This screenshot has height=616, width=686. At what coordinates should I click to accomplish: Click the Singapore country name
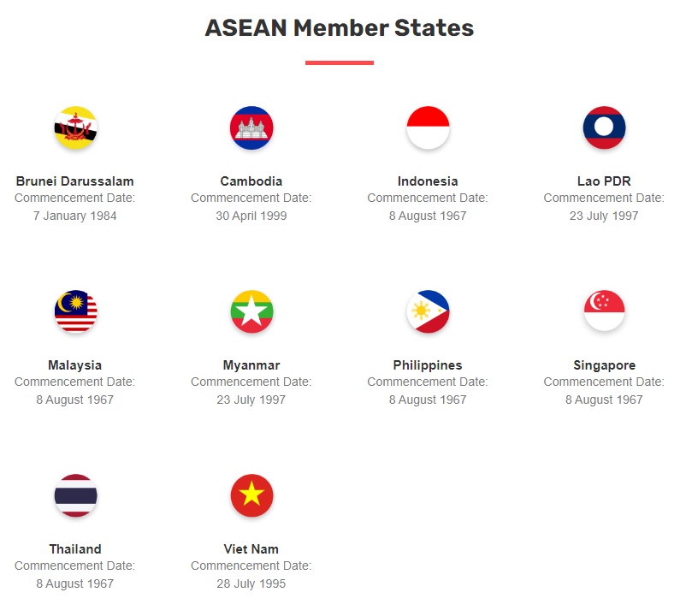click(604, 365)
